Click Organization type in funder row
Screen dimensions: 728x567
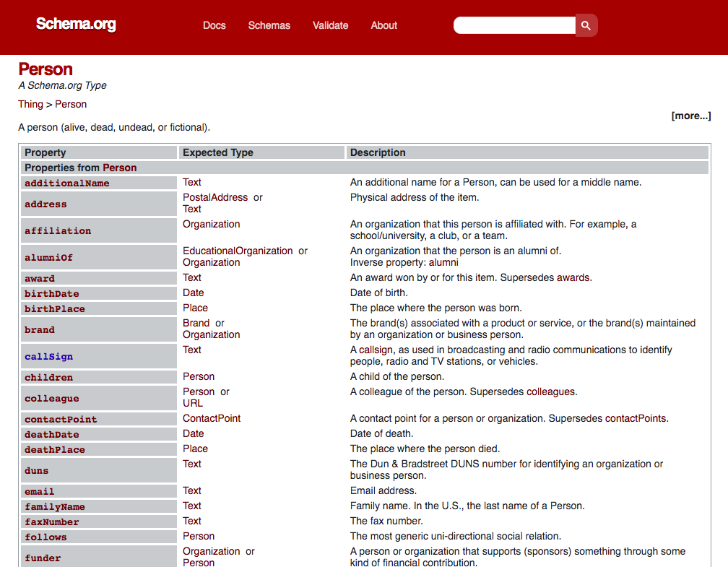pyautogui.click(x=211, y=551)
